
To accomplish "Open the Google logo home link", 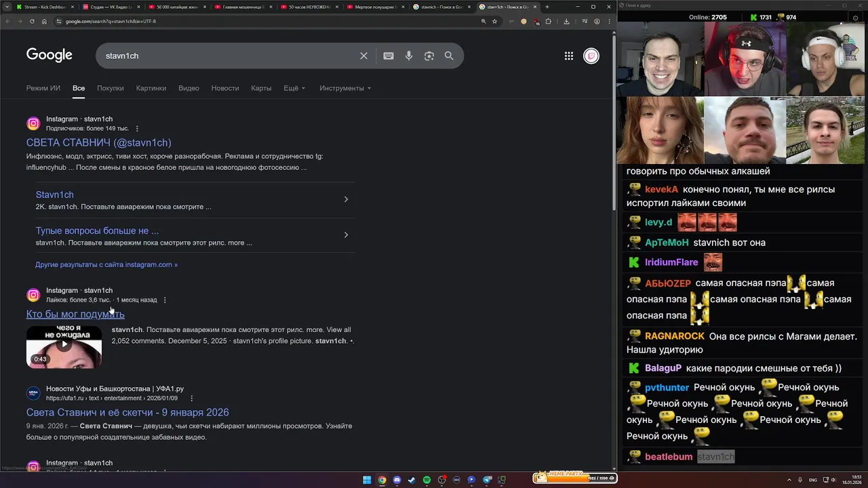I will coord(50,55).
